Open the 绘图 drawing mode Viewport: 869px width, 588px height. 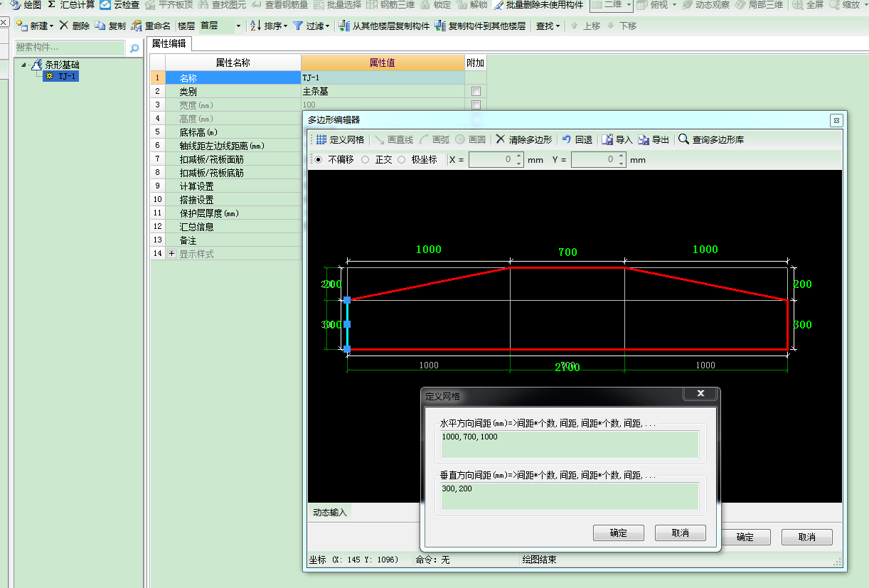pyautogui.click(x=26, y=5)
